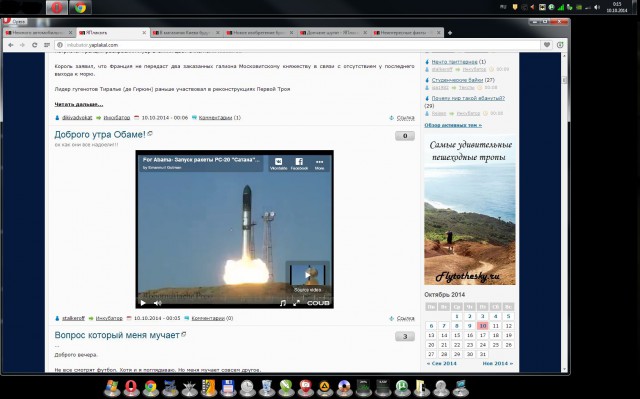
Task: Play the Coub video
Action: coord(143,303)
